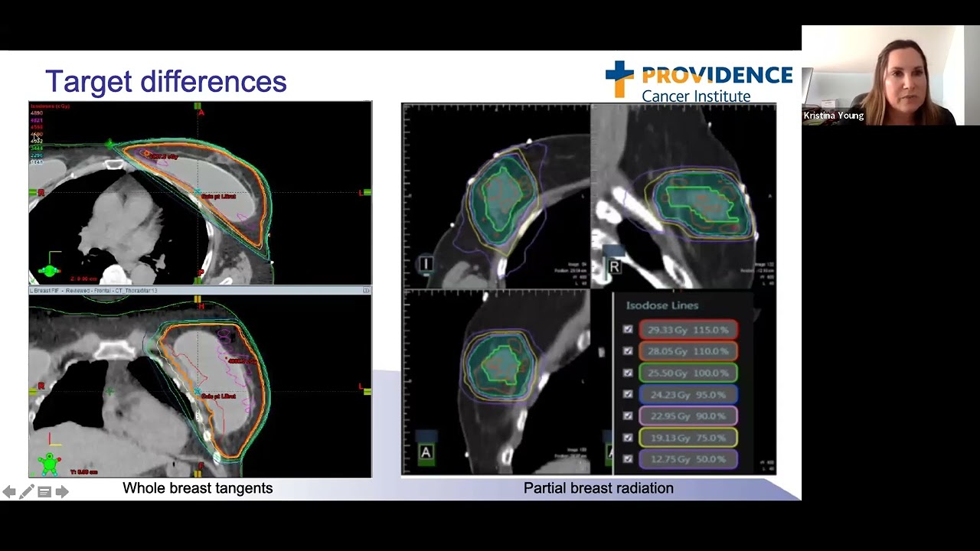980x551 pixels.
Task: Click the partial breast top-left CT view
Action: (496, 196)
